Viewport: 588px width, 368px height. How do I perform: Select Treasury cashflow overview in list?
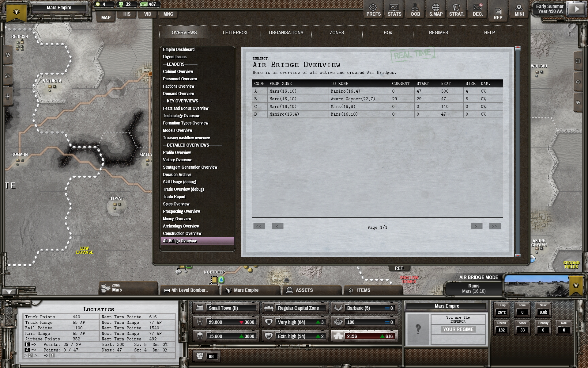[x=186, y=138]
